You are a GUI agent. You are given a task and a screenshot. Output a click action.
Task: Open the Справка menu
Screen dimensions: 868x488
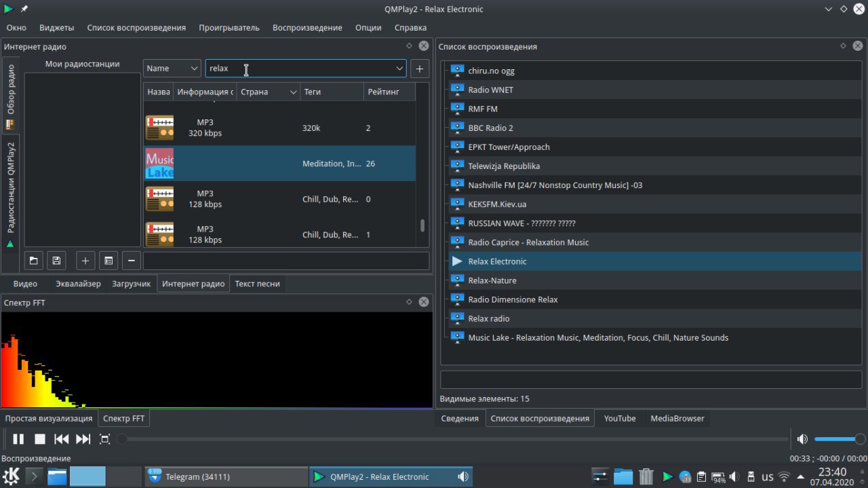(410, 28)
